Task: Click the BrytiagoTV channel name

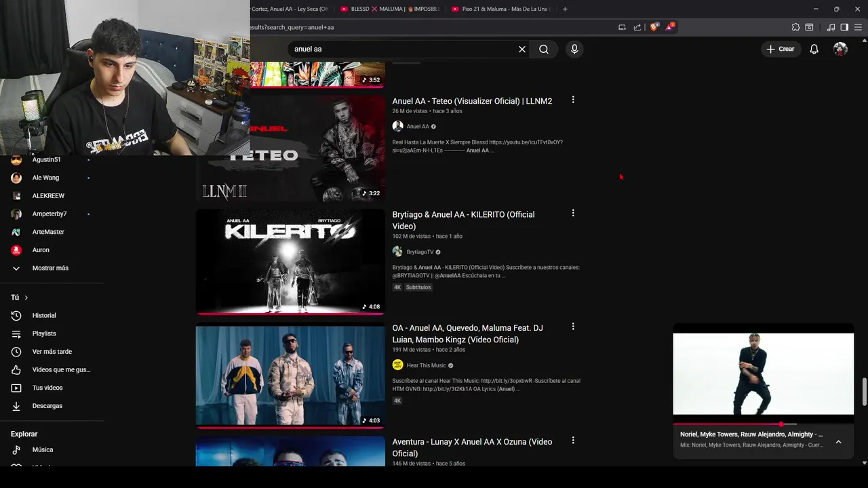Action: [x=420, y=252]
